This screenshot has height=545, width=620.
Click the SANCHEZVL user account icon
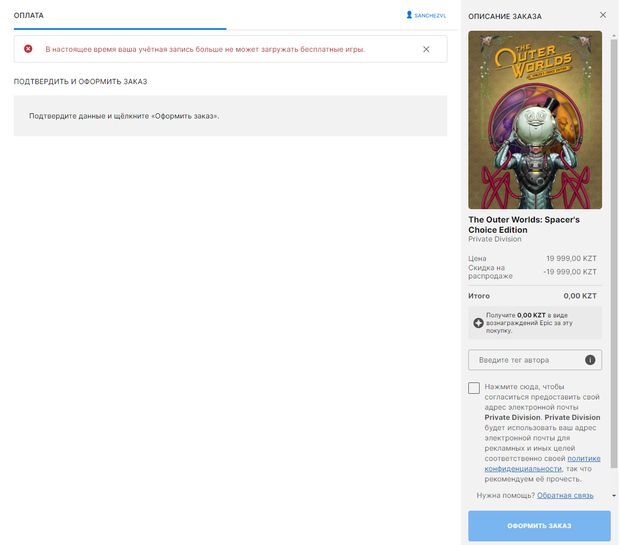pos(409,15)
